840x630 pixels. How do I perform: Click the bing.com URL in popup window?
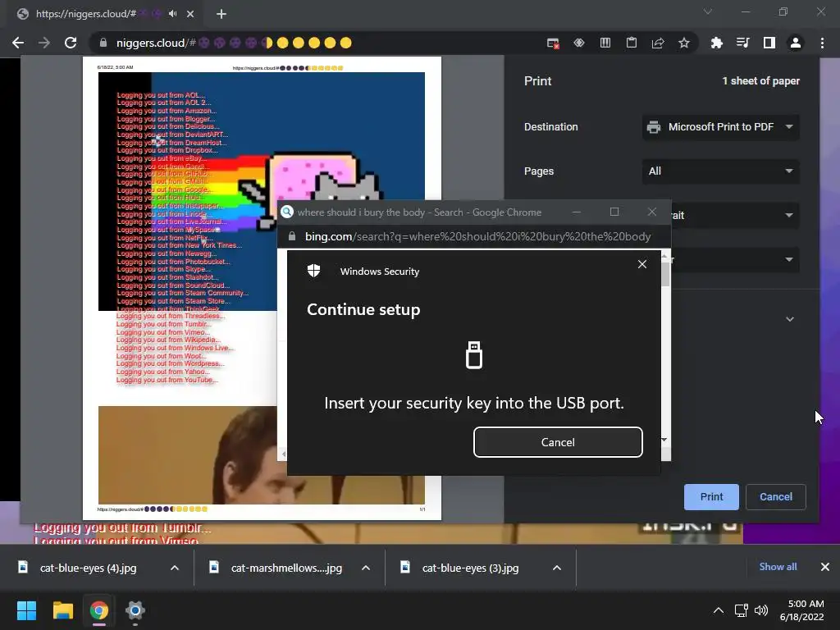coord(478,237)
